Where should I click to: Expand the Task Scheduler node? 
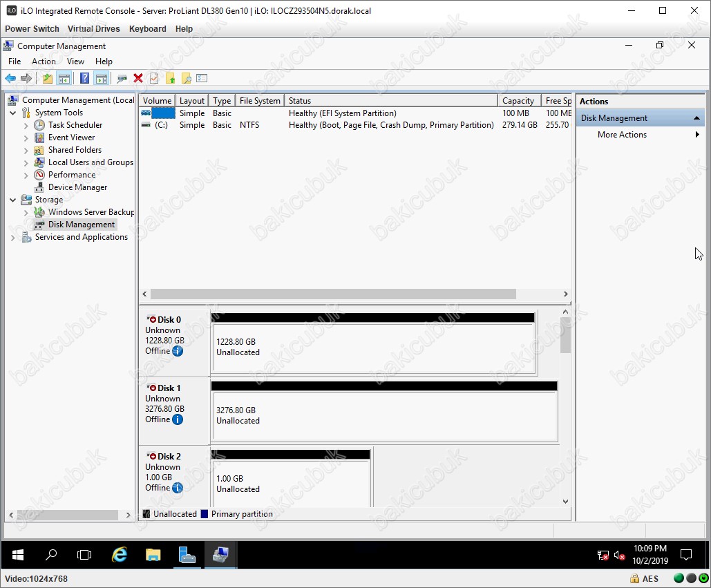[x=26, y=125]
